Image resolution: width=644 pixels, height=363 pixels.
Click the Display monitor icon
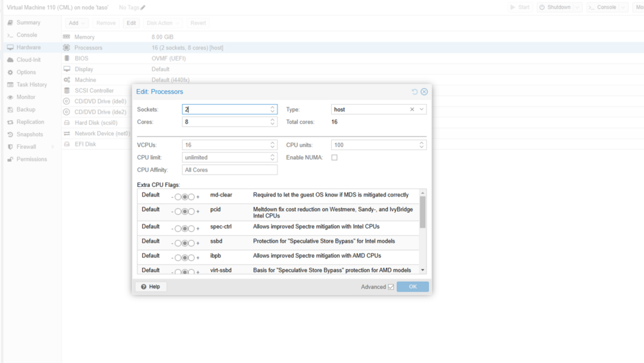point(66,69)
